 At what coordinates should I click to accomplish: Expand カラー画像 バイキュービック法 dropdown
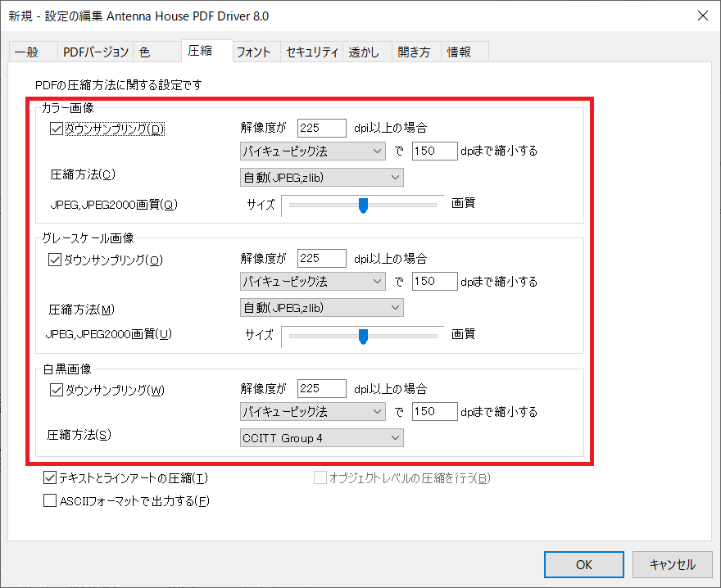point(312,151)
